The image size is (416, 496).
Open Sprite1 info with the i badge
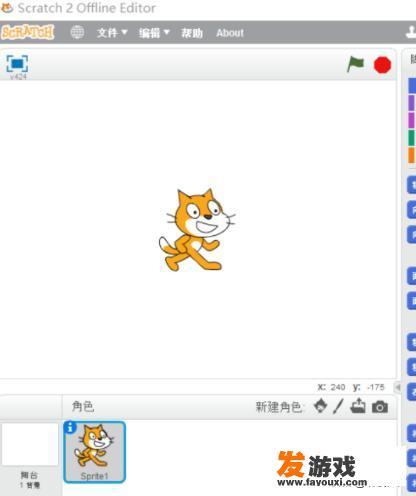tap(70, 427)
